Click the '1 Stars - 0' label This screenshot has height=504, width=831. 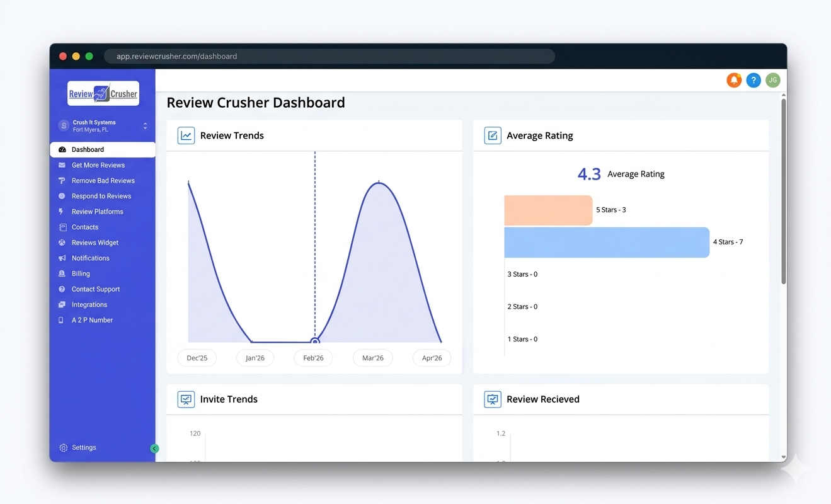(x=522, y=340)
